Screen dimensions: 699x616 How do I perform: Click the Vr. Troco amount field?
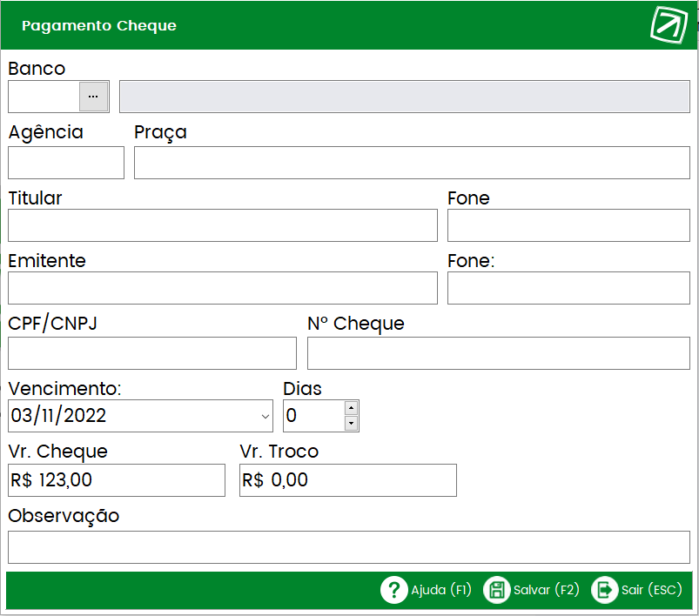tap(347, 480)
